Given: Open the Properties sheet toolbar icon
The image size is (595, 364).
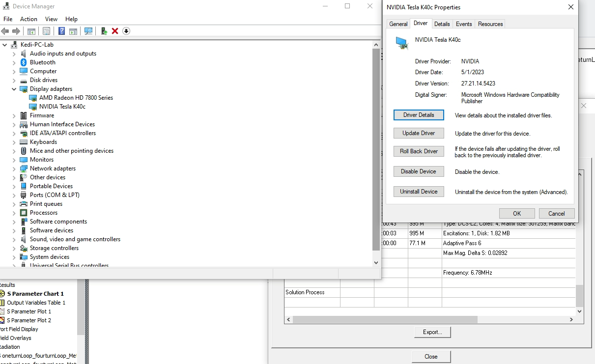Looking at the screenshot, I should pyautogui.click(x=46, y=31).
